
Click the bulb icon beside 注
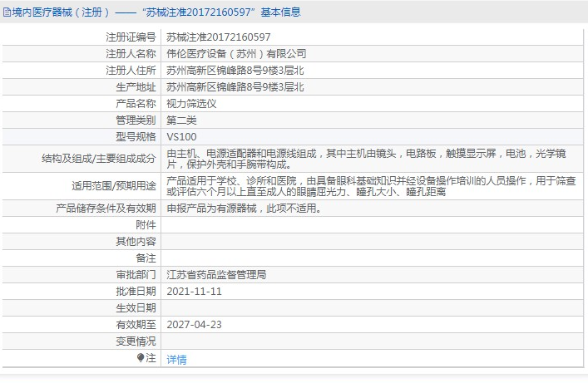point(141,358)
